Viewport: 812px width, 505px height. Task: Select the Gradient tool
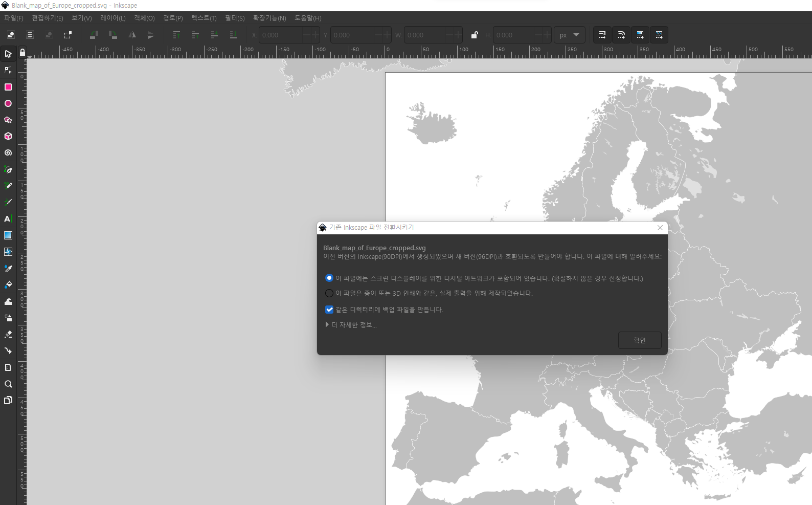point(8,235)
